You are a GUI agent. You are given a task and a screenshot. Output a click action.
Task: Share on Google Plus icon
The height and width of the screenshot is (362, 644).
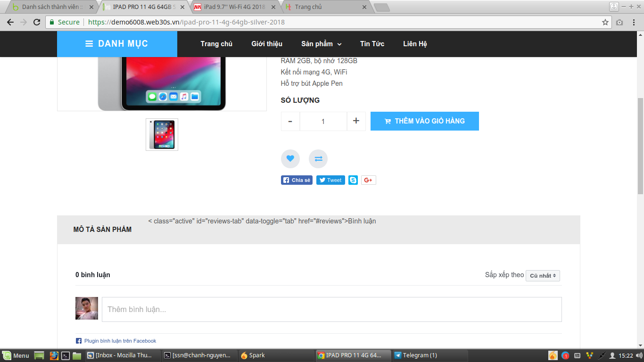coord(369,180)
